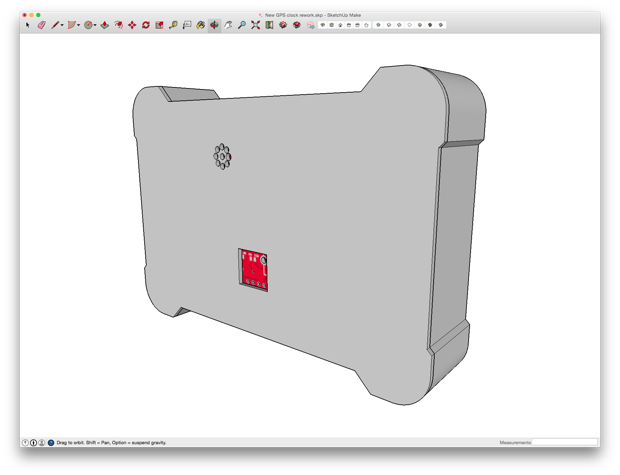Activate the Line pencil tool

[x=55, y=25]
